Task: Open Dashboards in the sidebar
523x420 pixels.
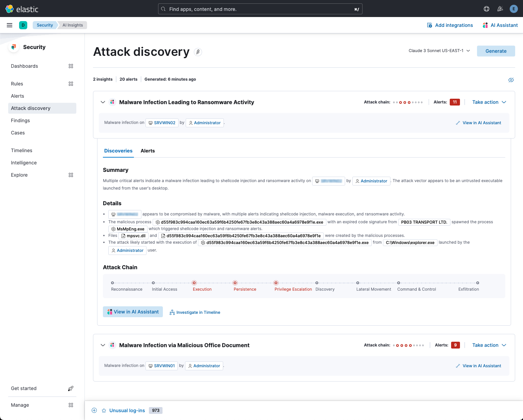Action: 25,66
